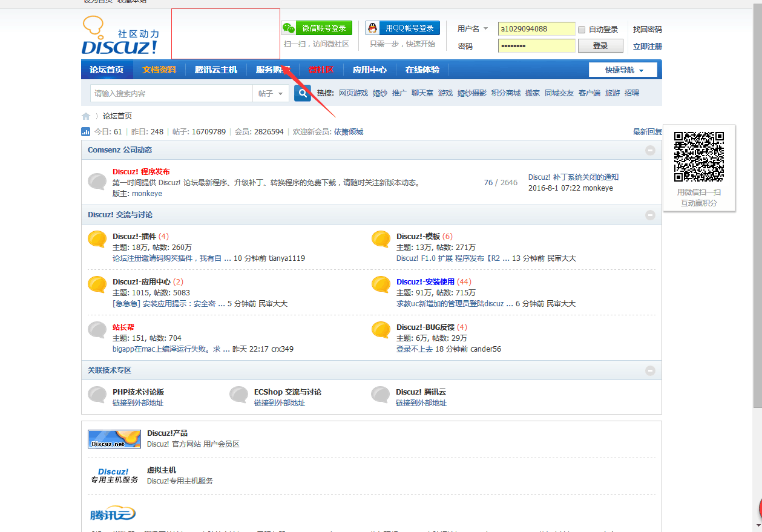Click the green 微信帐号登录 button

[317, 28]
